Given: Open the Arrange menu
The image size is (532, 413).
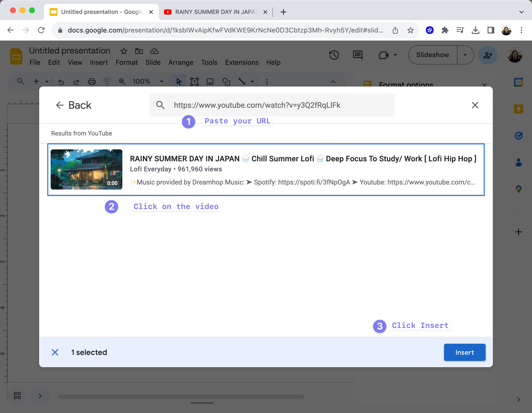Looking at the screenshot, I should [181, 62].
